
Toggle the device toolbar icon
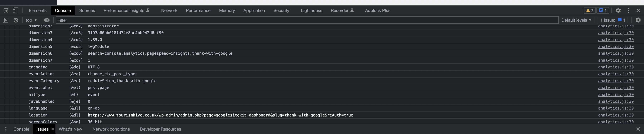(16, 11)
